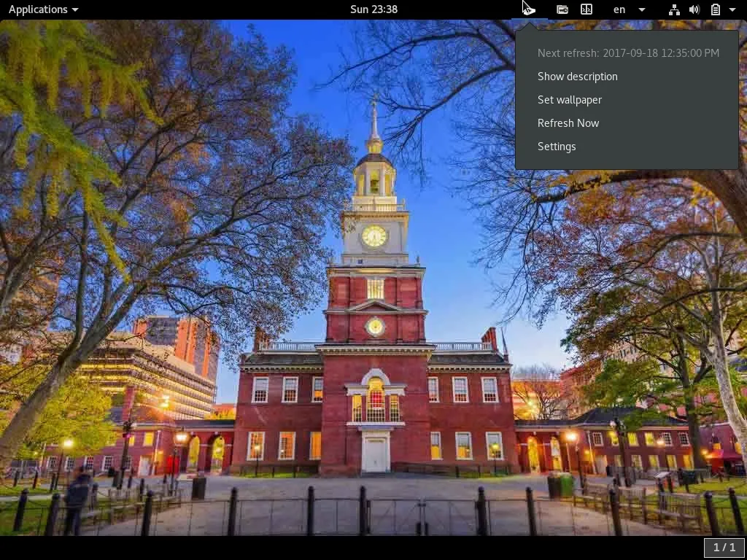Click the Bing wallpaper indicator icon
The height and width of the screenshot is (560, 747).
tap(530, 9)
